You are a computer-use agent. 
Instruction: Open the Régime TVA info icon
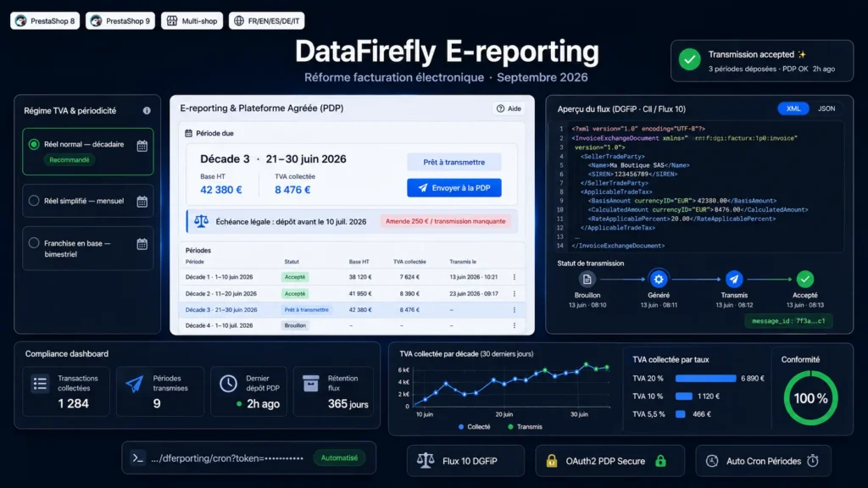pyautogui.click(x=147, y=111)
